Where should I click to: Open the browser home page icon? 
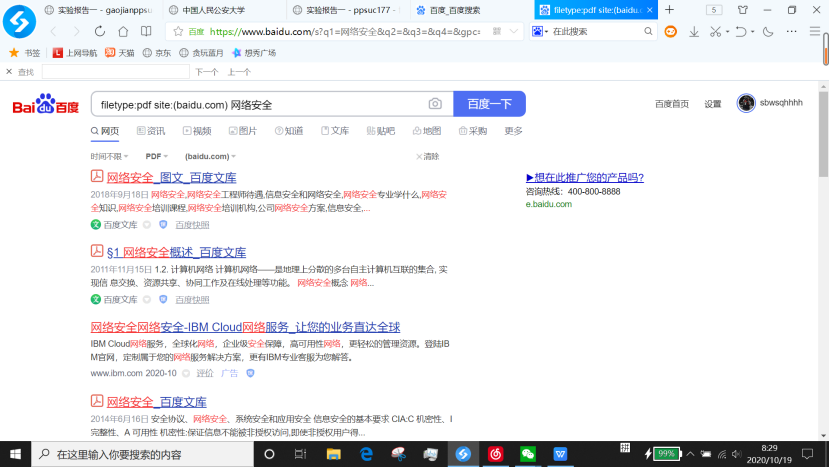click(123, 32)
